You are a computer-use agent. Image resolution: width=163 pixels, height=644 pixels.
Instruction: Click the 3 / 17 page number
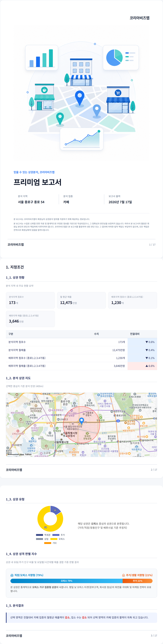point(154,636)
